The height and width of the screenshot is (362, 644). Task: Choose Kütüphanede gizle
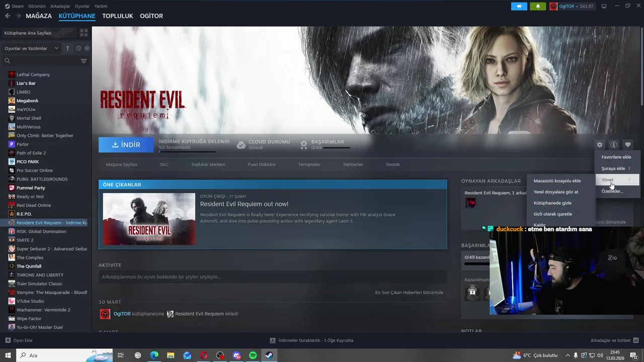[561, 203]
